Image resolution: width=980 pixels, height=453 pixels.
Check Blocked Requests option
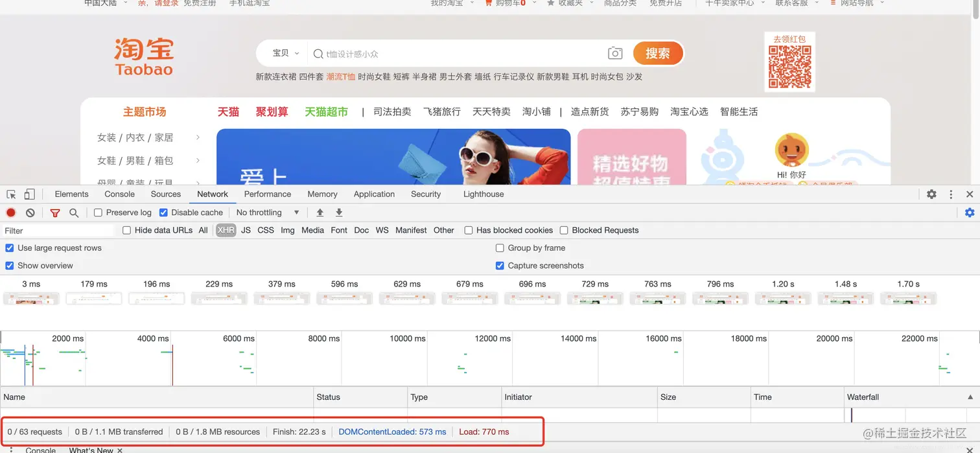[564, 230]
